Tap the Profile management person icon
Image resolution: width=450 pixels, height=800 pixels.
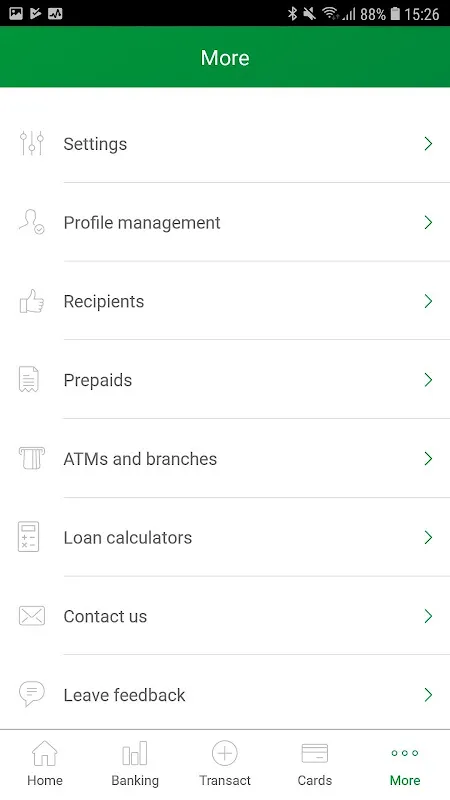pyautogui.click(x=32, y=222)
